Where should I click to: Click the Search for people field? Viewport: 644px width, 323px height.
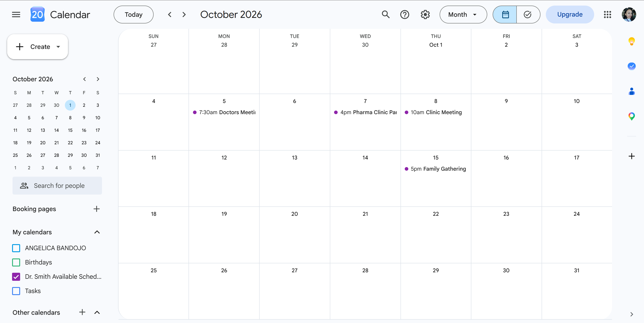coord(57,186)
